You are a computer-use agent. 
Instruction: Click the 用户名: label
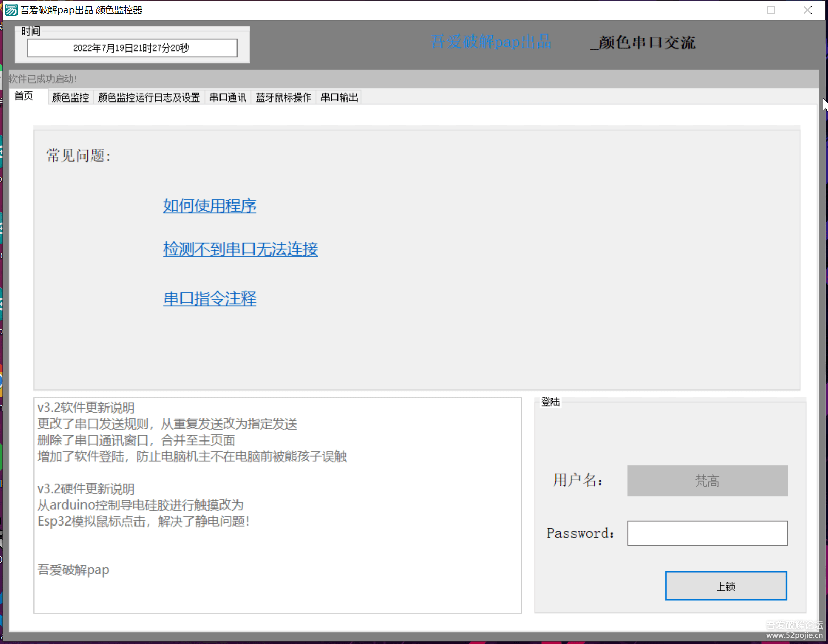[578, 480]
